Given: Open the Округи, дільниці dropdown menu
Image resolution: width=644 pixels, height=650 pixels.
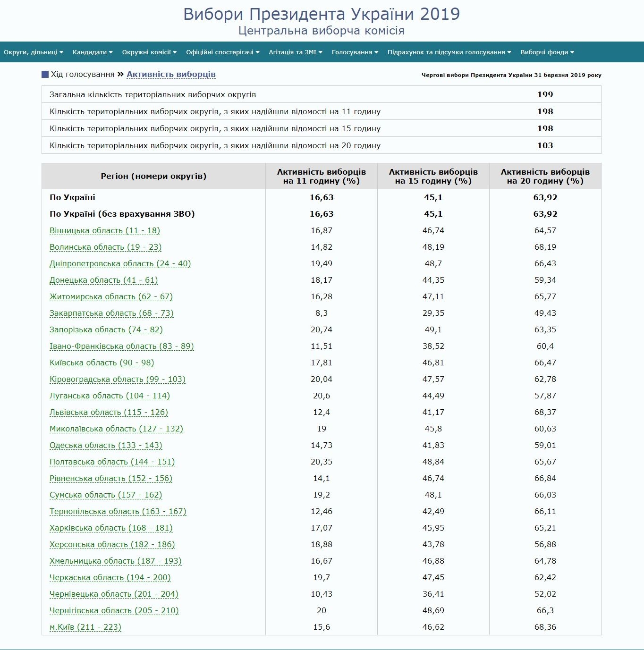Looking at the screenshot, I should coord(33,52).
